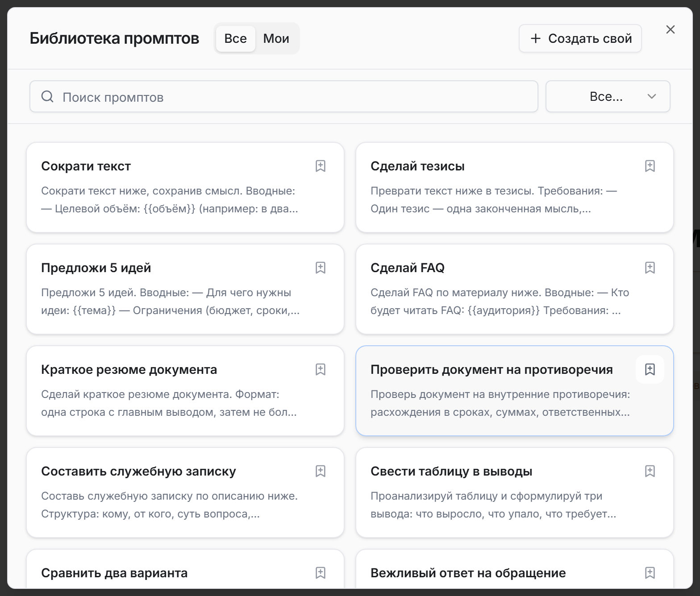The width and height of the screenshot is (700, 596).
Task: Bookmark "Составить служебную записку" prompt
Action: (x=321, y=471)
